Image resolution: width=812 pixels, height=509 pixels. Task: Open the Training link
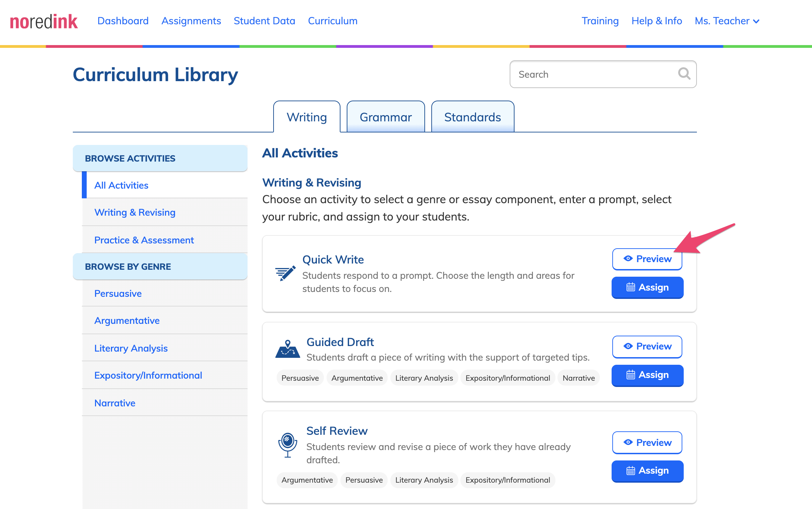600,21
